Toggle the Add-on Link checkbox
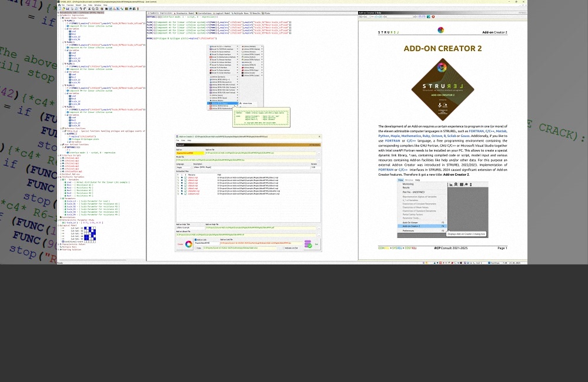 pos(196,240)
